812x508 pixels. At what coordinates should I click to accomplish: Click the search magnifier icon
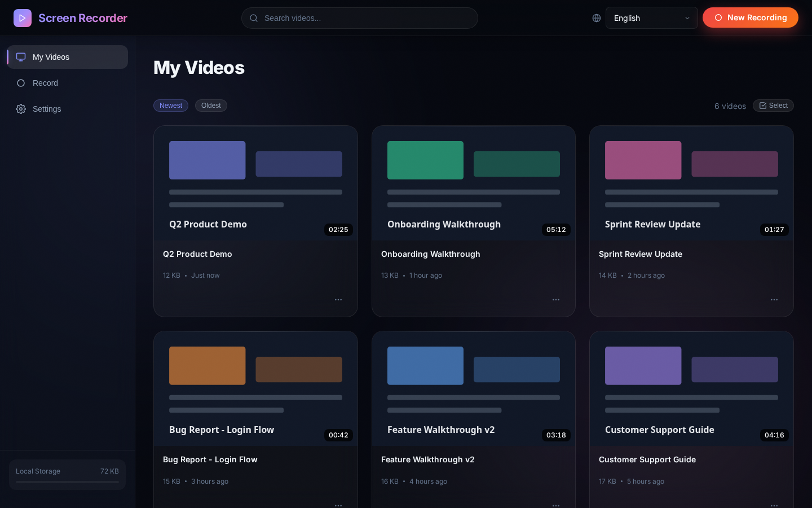[x=254, y=18]
